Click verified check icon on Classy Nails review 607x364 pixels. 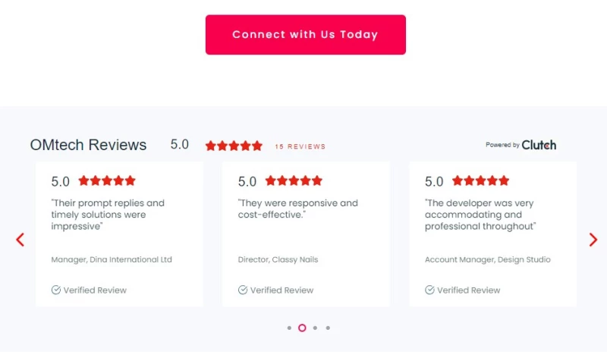[x=243, y=290]
